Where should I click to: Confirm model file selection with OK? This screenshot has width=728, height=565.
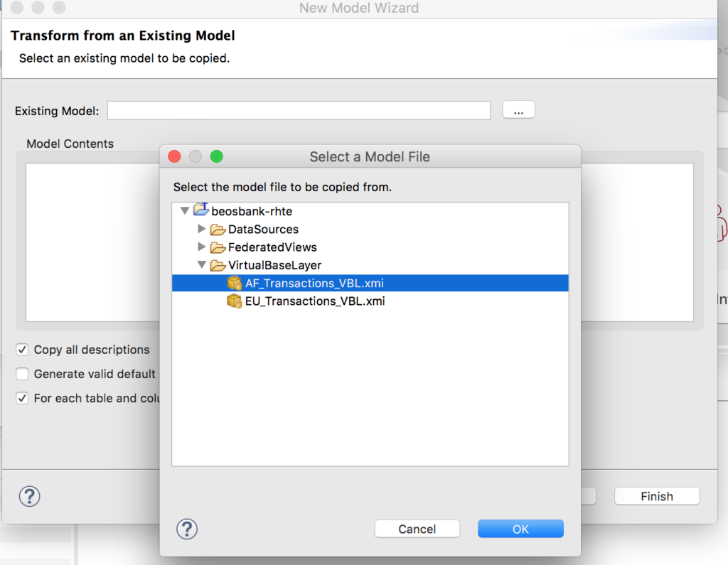pyautogui.click(x=520, y=529)
